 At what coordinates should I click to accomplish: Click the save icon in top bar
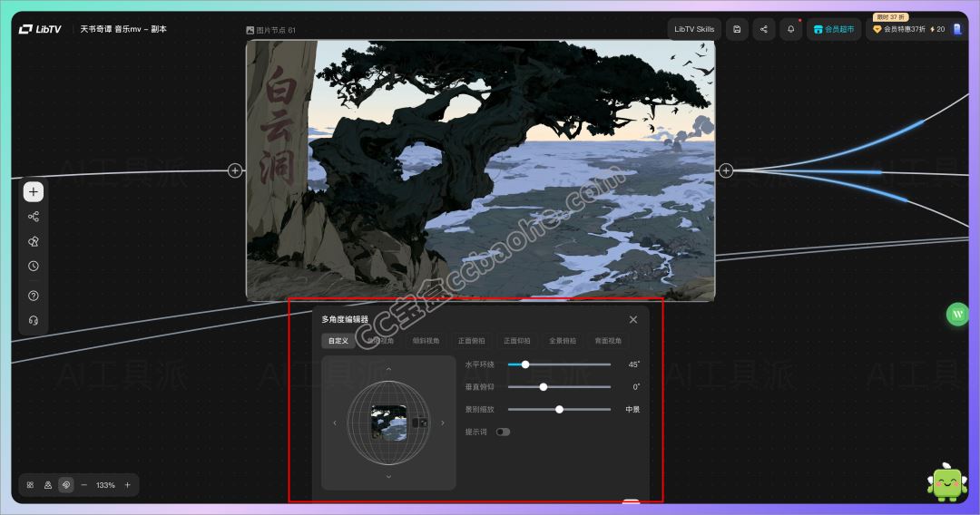pyautogui.click(x=737, y=29)
